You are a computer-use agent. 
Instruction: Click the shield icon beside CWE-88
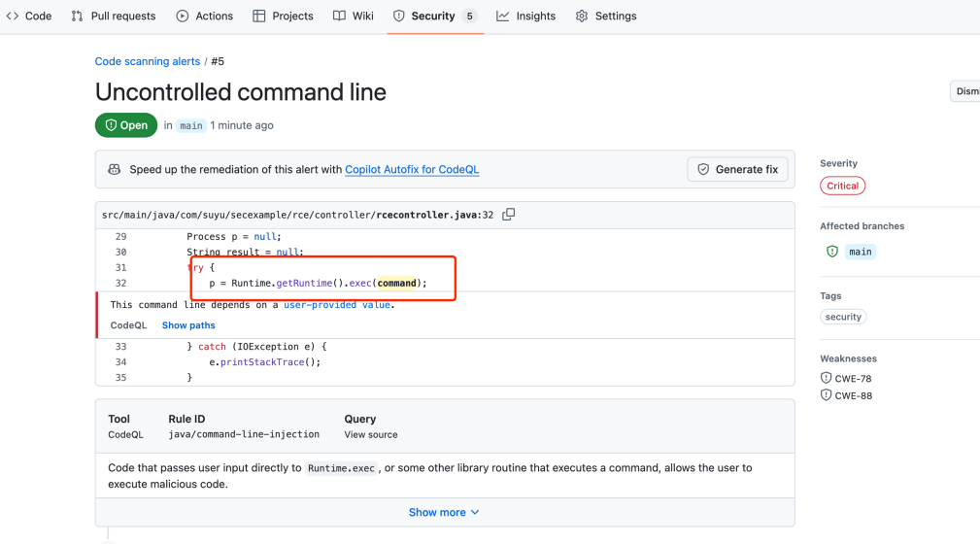(x=826, y=395)
